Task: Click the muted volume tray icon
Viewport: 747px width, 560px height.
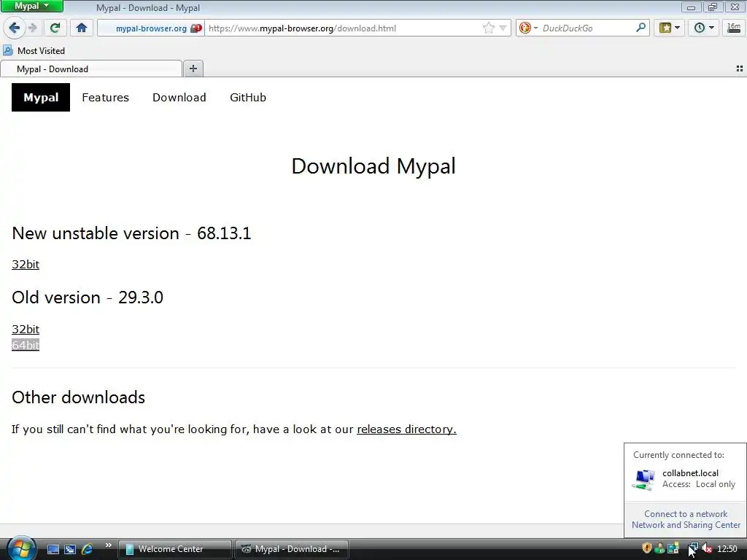Action: tap(707, 548)
